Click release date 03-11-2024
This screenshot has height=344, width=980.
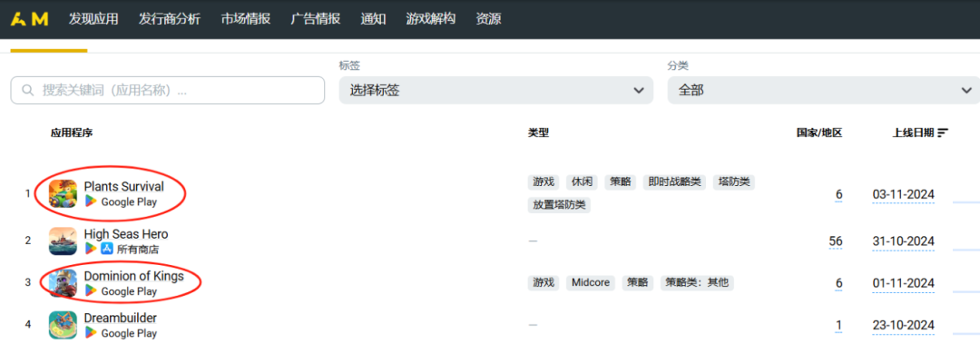tap(904, 194)
